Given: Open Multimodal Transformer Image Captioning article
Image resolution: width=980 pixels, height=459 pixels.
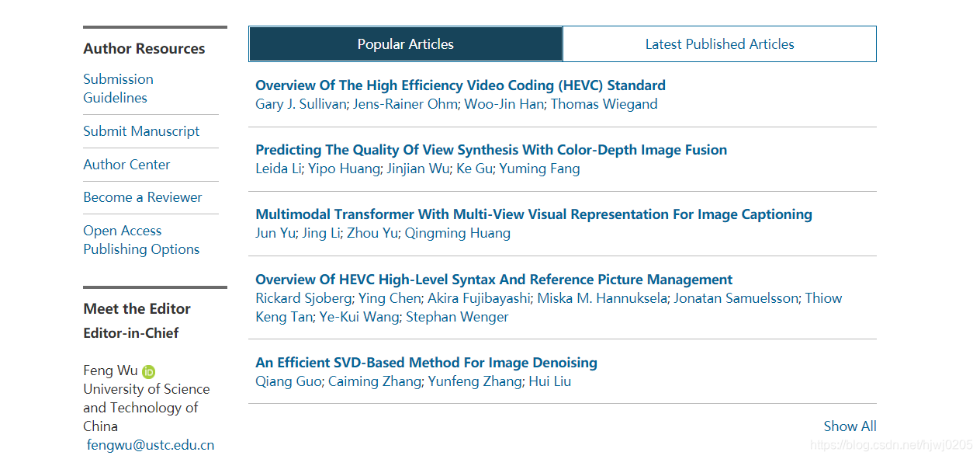Looking at the screenshot, I should pos(534,214).
